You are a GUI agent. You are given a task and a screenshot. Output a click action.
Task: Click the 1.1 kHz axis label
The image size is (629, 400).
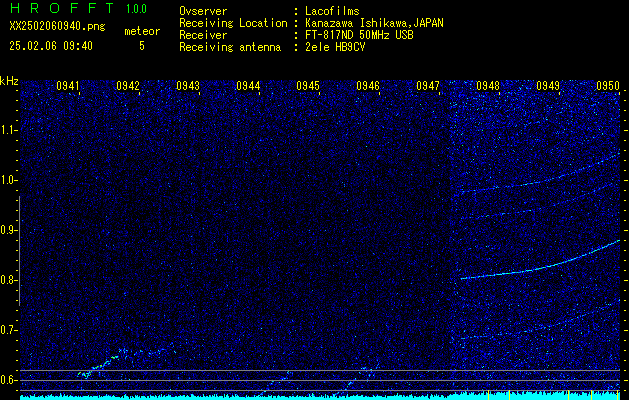click(9, 130)
